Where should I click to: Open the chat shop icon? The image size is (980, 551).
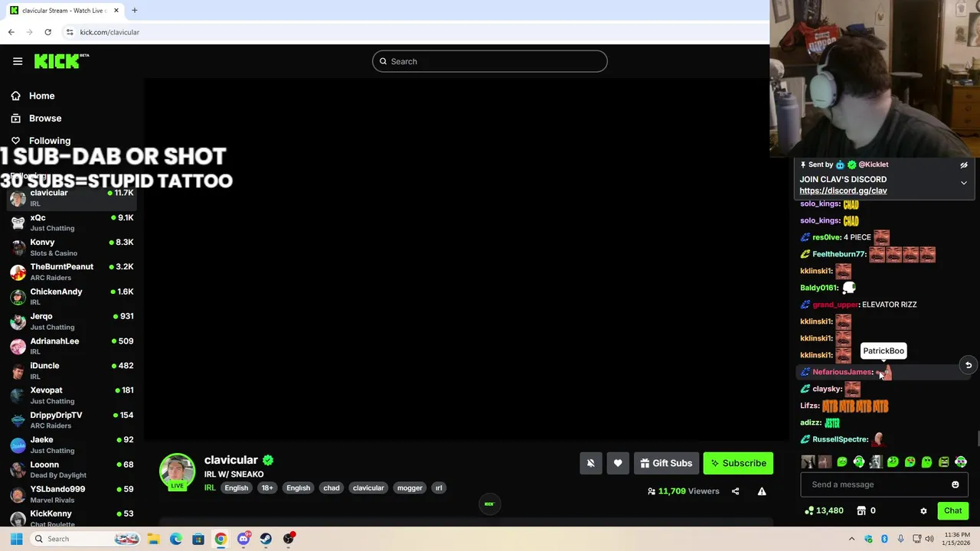click(x=861, y=510)
